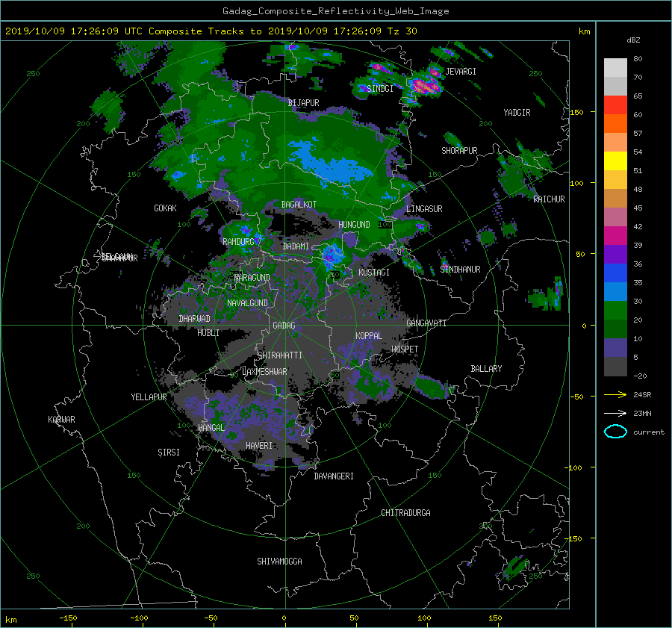Click the RAICHUR city label
The image size is (672, 628).
point(549,199)
